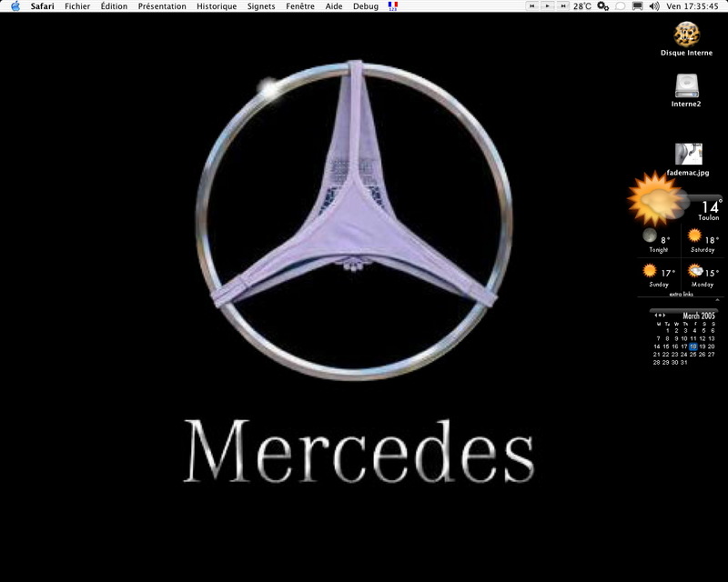
Task: Click the Sunday forecast label
Action: (659, 284)
